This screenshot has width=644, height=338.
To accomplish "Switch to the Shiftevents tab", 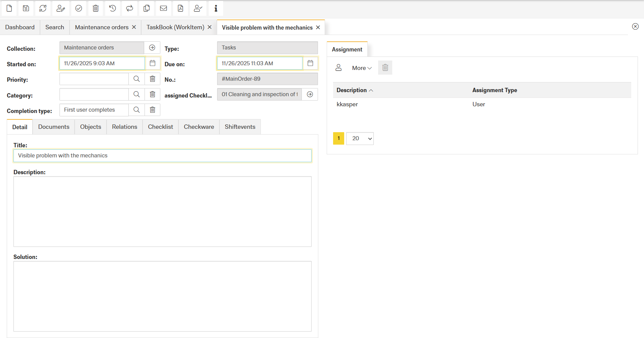I will click(240, 127).
